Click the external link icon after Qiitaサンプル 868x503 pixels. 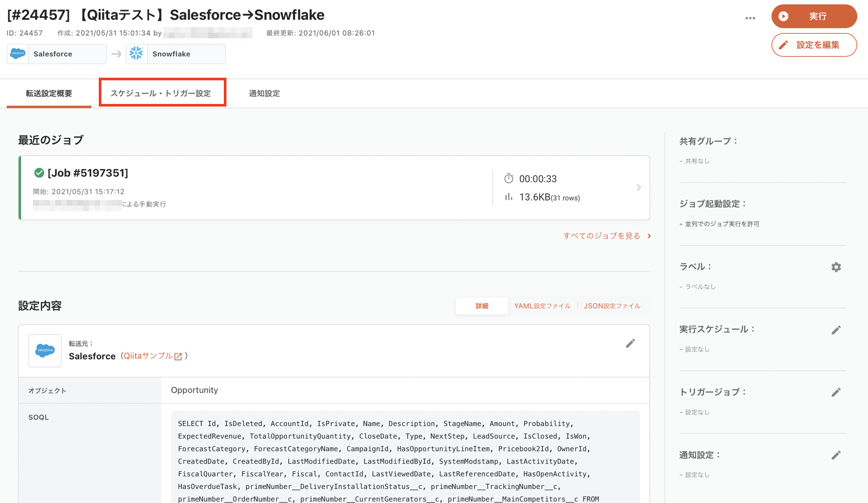[x=178, y=357]
